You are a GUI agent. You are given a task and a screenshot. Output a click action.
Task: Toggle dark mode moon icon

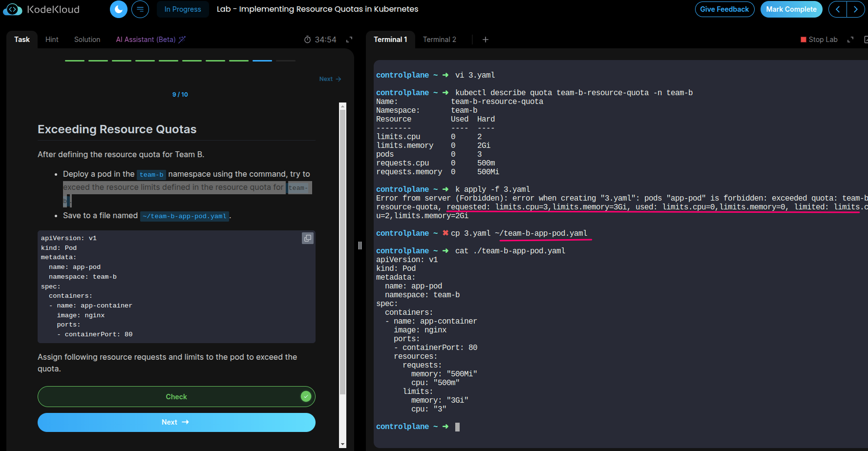pyautogui.click(x=118, y=9)
